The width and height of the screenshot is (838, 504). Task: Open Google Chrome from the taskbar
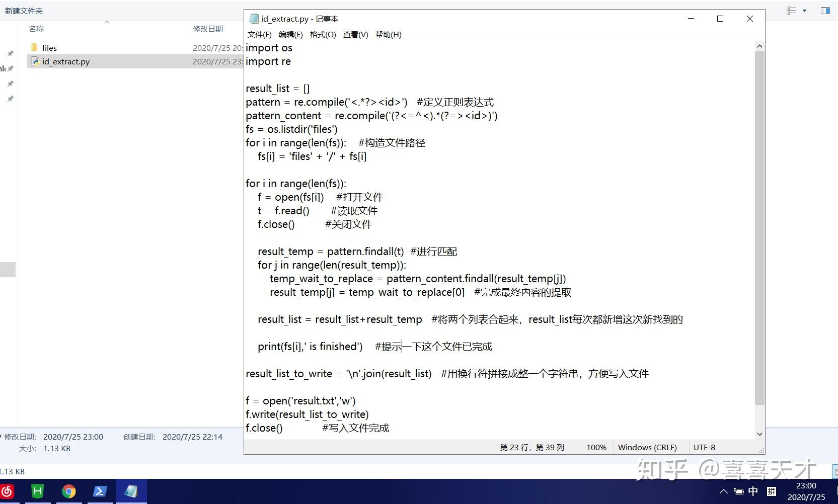point(69,491)
